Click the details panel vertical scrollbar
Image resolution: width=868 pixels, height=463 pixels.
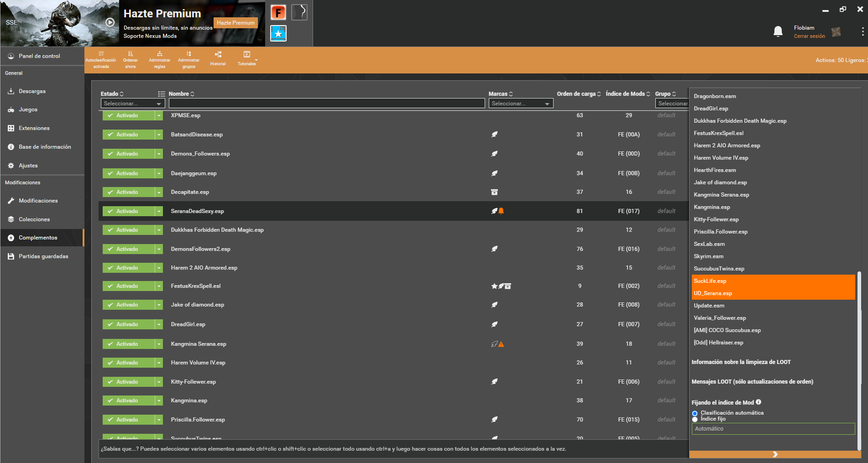point(859,360)
